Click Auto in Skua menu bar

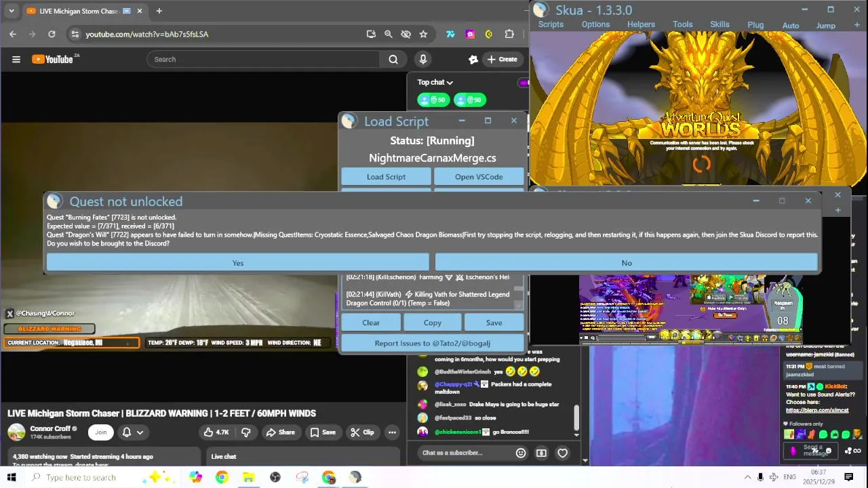[791, 26]
